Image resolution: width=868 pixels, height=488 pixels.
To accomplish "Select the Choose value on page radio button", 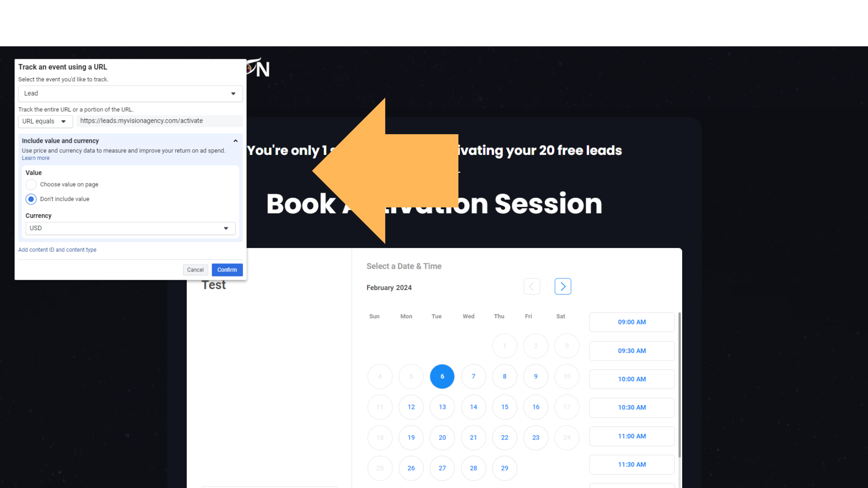I will click(30, 184).
